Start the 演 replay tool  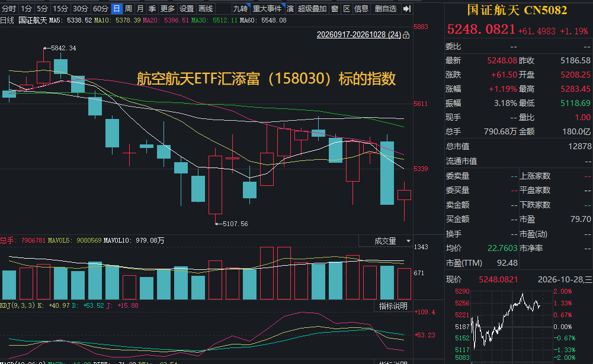[x=290, y=9]
